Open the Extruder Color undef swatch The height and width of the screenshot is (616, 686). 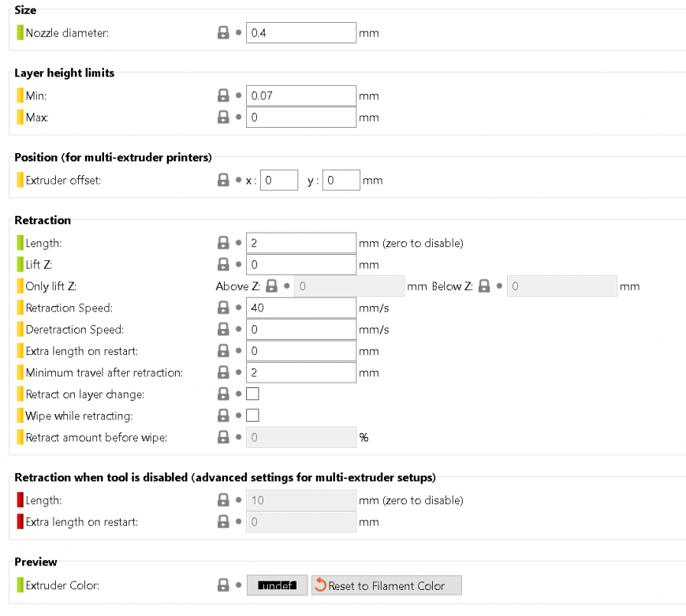(x=277, y=585)
